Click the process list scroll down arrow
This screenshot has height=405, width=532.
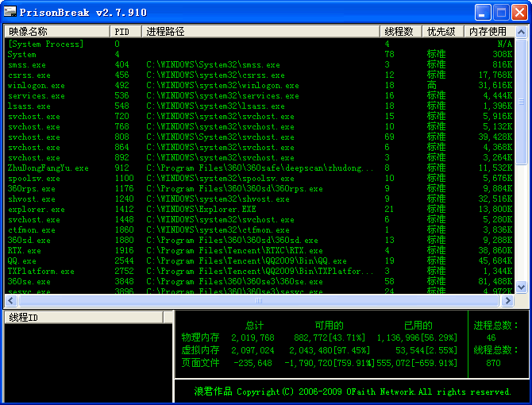[x=521, y=287]
